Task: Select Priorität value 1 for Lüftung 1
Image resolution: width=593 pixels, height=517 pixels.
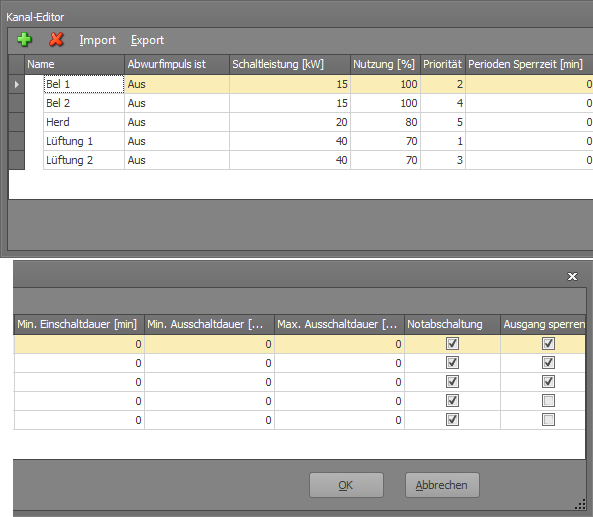Action: 443,141
